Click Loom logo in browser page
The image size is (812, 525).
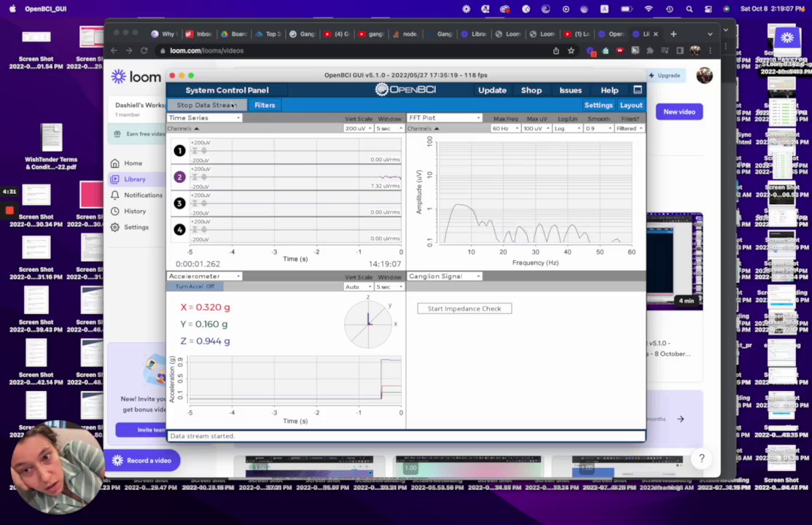tap(136, 77)
